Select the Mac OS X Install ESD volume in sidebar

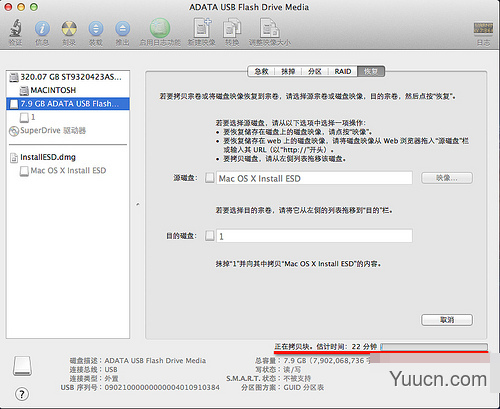coord(68,171)
